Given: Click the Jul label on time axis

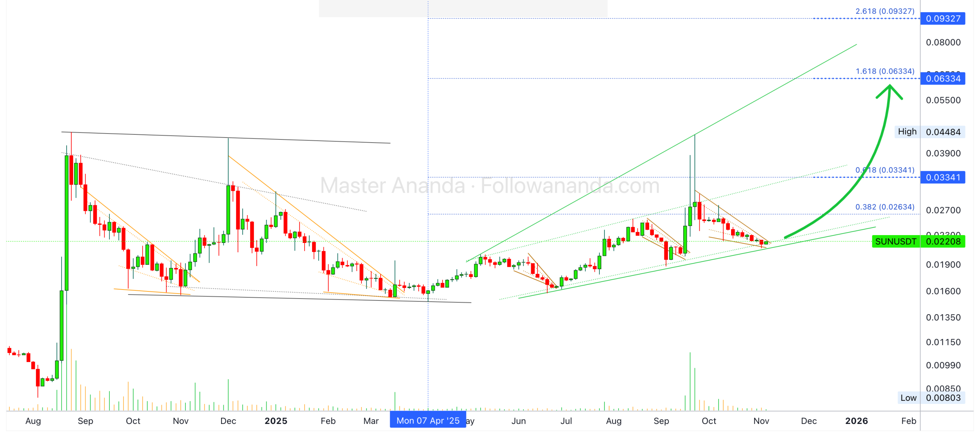Looking at the screenshot, I should tap(566, 421).
